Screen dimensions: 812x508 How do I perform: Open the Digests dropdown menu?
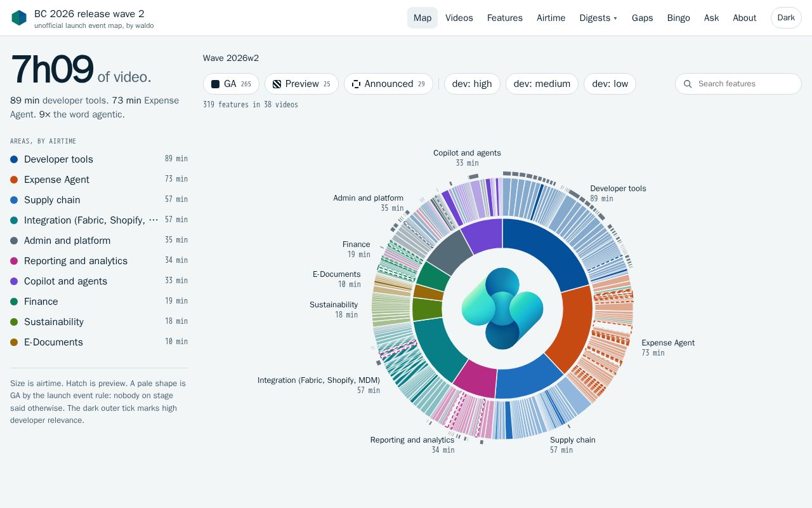[598, 18]
